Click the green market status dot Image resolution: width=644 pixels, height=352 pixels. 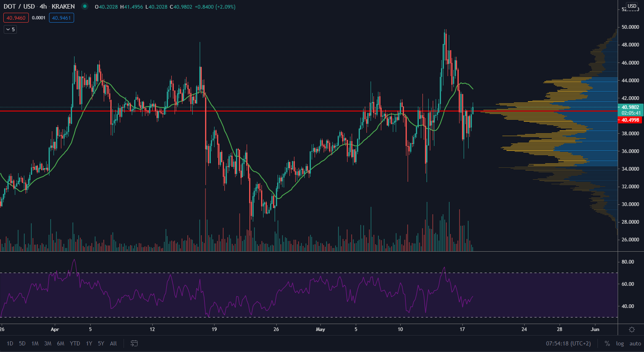[85, 6]
